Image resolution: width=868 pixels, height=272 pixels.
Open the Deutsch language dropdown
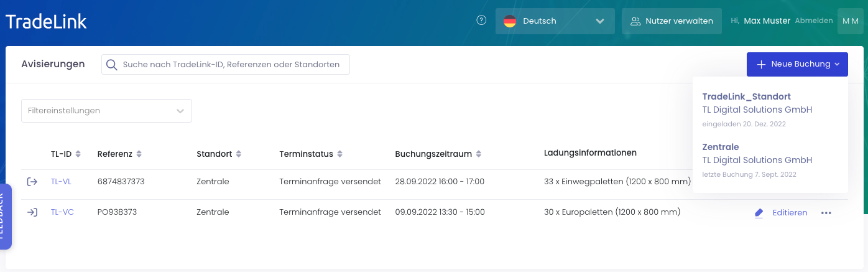click(555, 21)
